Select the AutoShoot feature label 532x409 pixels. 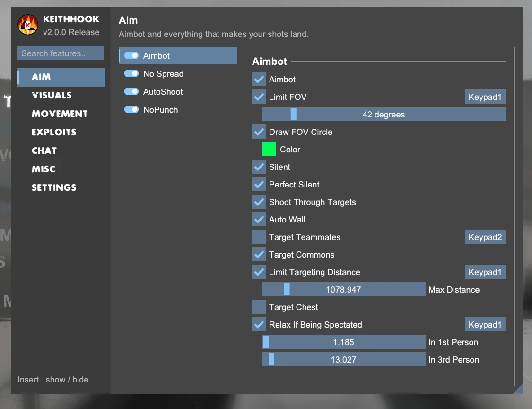[x=163, y=92]
